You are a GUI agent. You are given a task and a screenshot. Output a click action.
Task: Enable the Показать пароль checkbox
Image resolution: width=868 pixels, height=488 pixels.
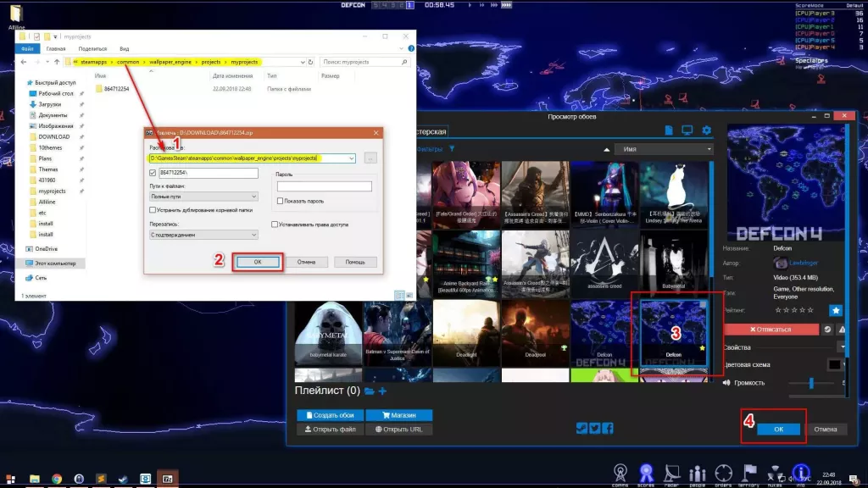pyautogui.click(x=279, y=201)
